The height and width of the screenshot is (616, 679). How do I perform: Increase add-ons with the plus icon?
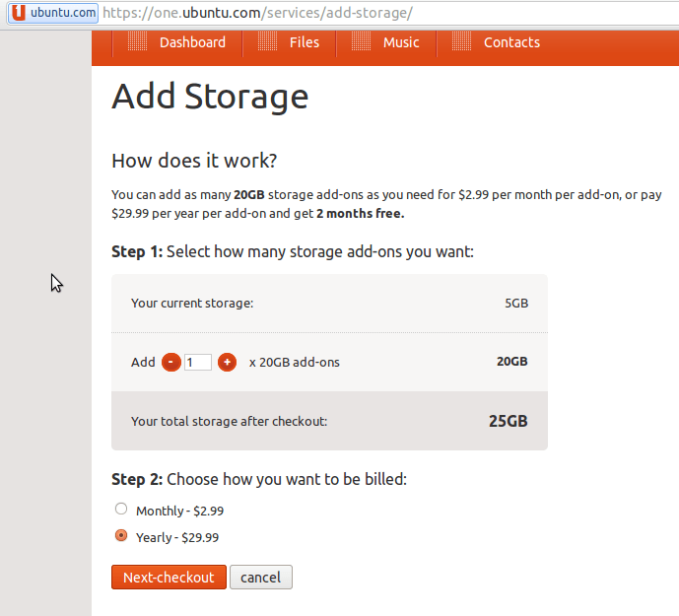coord(227,362)
